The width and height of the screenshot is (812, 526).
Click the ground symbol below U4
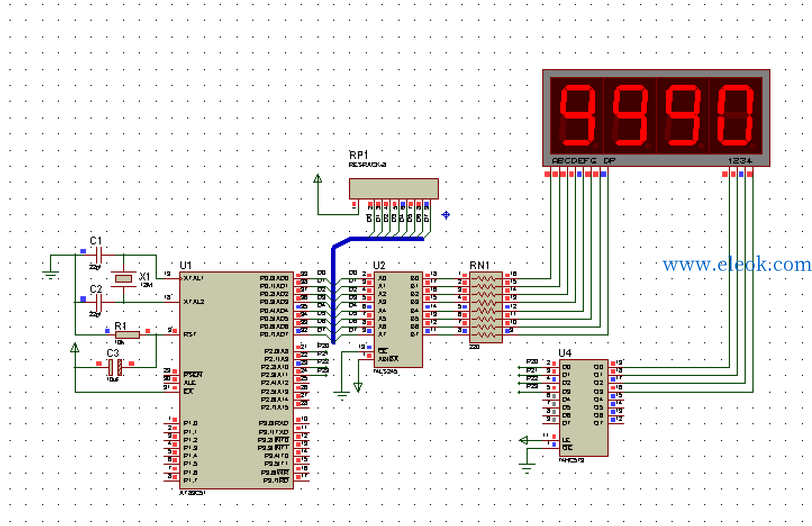(x=527, y=468)
